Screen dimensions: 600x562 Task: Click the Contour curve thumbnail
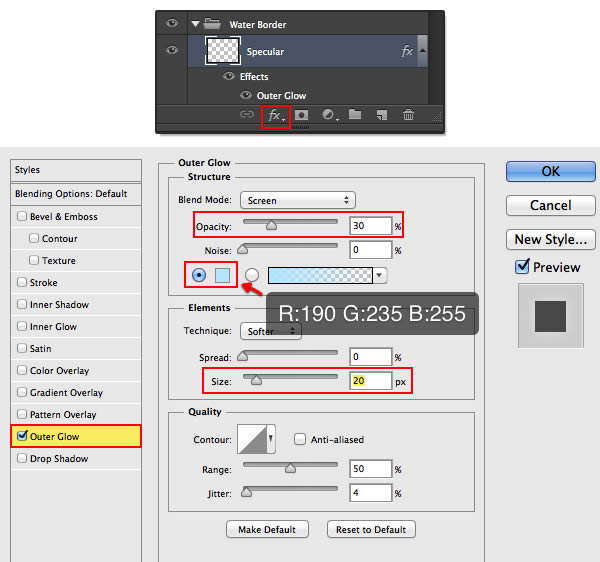[x=251, y=439]
